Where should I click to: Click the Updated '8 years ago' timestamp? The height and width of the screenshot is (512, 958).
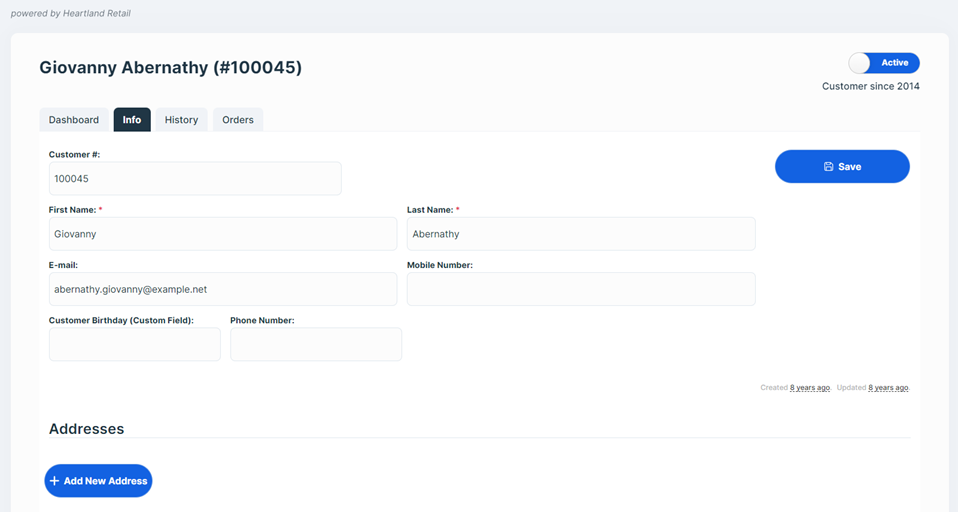[x=888, y=388]
